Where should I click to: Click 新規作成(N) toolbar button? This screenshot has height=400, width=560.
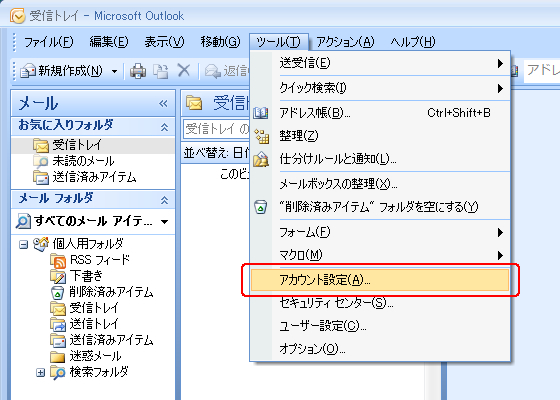61,71
